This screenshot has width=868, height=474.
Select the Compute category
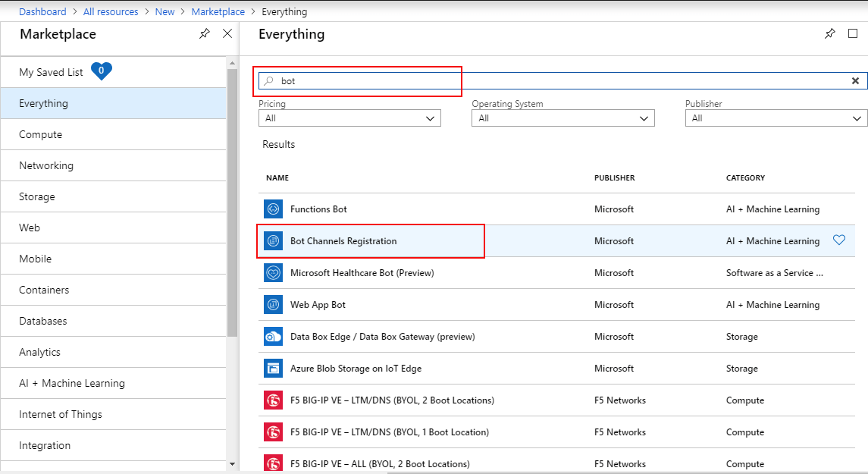click(114, 134)
